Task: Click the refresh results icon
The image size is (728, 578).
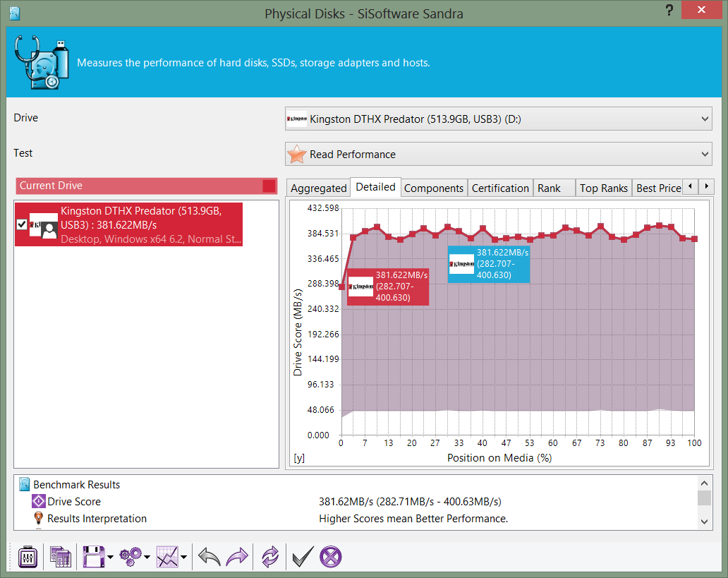Action: point(269,557)
